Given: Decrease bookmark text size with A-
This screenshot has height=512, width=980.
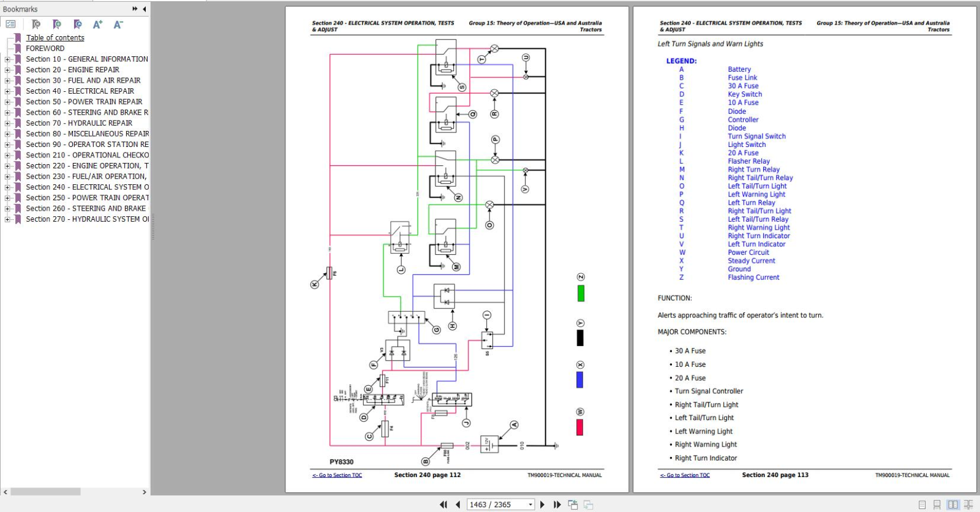Looking at the screenshot, I should pyautogui.click(x=118, y=24).
